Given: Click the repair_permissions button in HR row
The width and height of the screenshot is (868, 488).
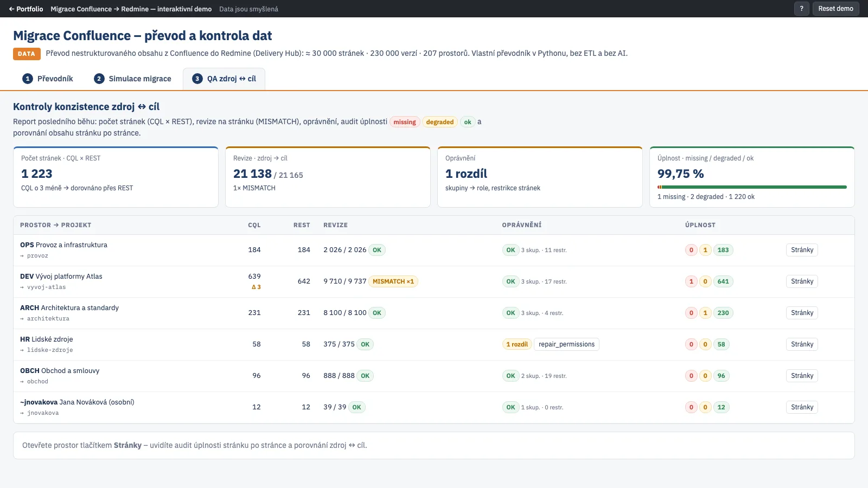Looking at the screenshot, I should [x=566, y=344].
